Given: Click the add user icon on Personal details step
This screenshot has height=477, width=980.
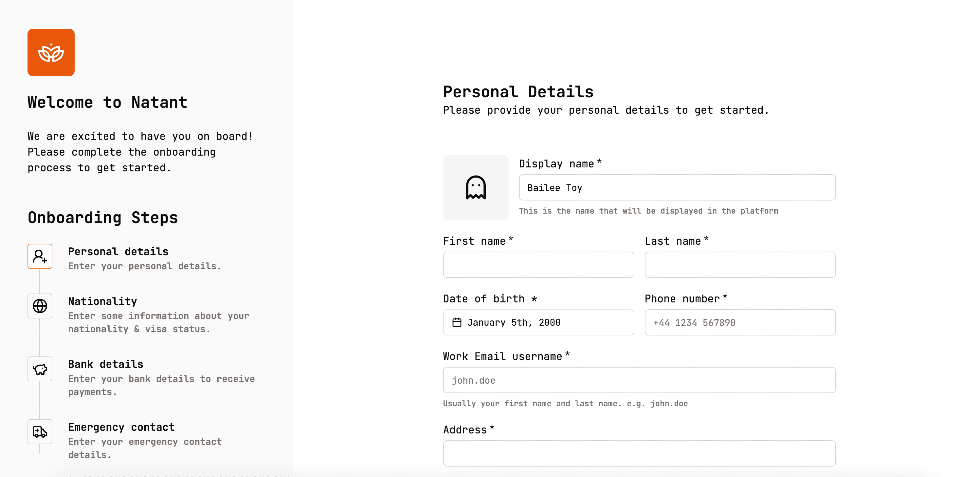Looking at the screenshot, I should 40,256.
